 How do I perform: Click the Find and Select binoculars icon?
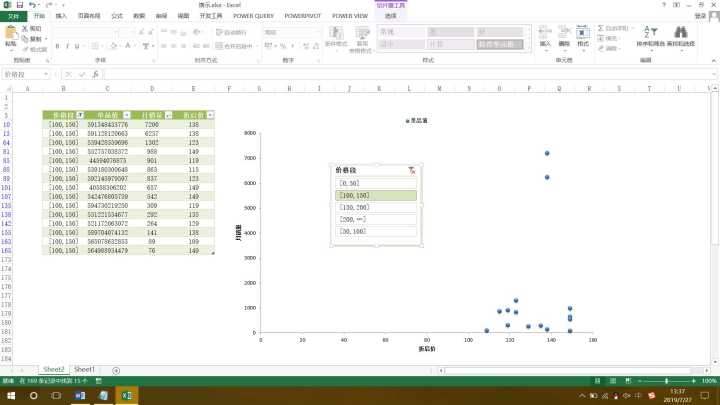pyautogui.click(x=680, y=34)
